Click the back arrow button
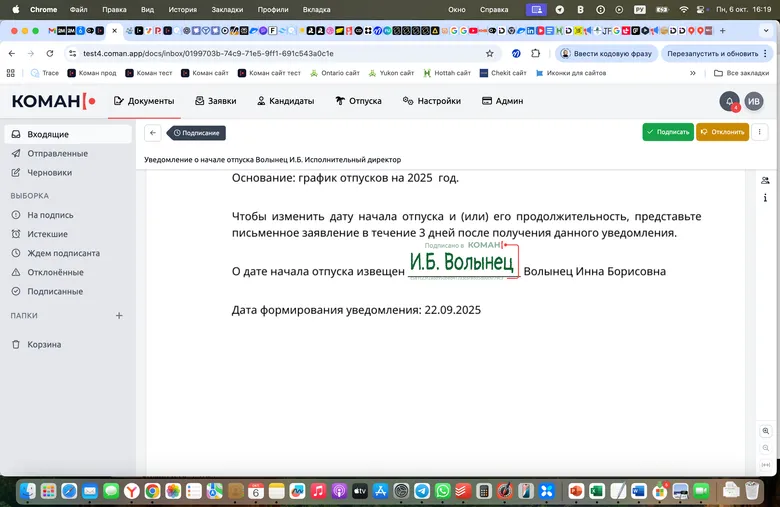This screenshot has height=507, width=780. (153, 132)
